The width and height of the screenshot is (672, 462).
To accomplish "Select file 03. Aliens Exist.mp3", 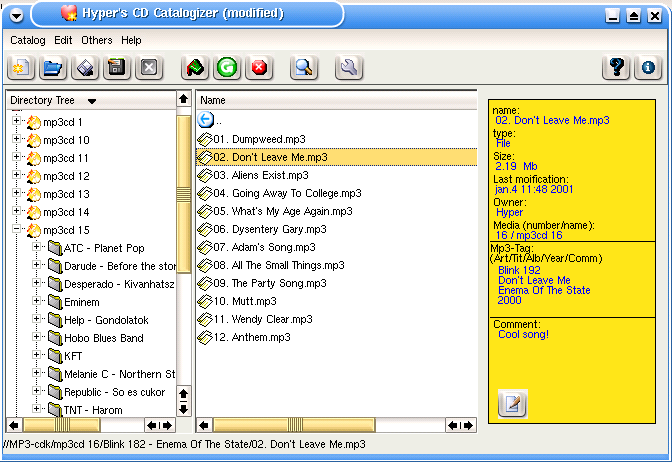I will tap(261, 175).
